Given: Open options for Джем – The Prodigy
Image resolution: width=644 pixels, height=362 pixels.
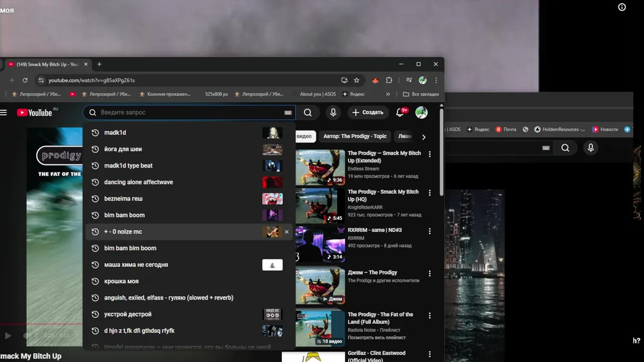Looking at the screenshot, I should click(430, 274).
